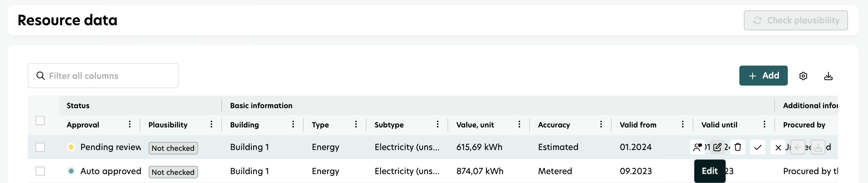Click the 874,07 kWh value cell
Viewport: 868px width, 183px height.
pos(479,171)
